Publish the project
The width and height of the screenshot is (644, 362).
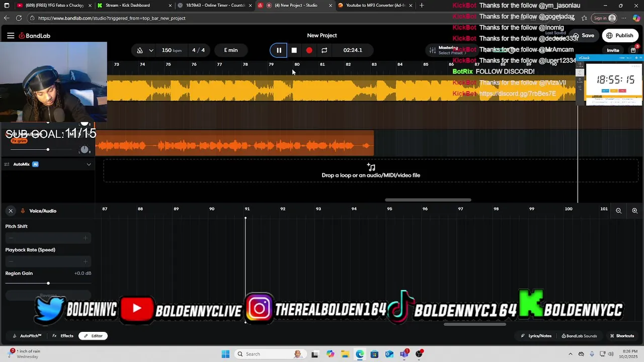click(620, 36)
